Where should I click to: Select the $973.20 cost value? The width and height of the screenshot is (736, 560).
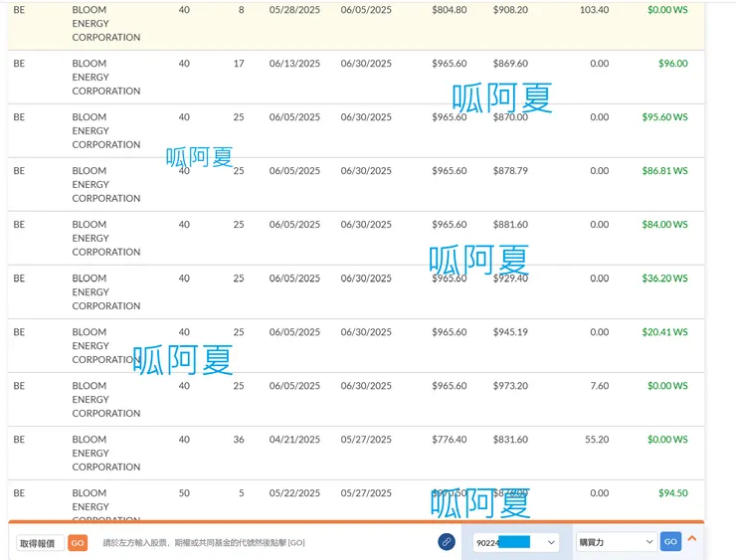(x=510, y=386)
